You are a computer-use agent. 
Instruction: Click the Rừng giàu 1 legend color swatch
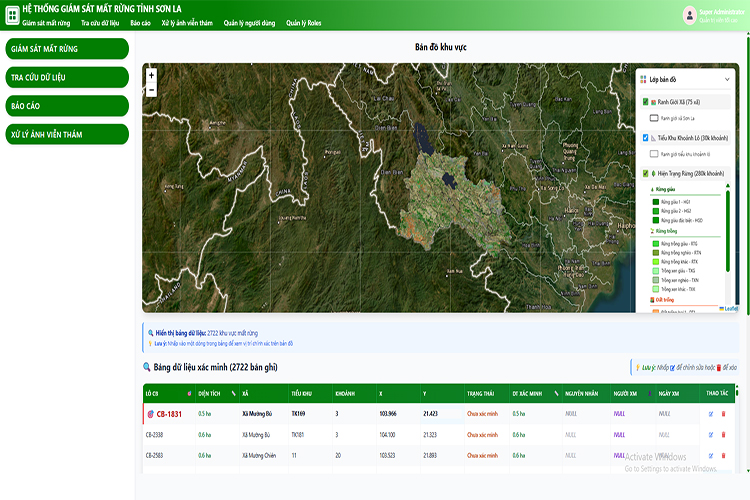(655, 202)
